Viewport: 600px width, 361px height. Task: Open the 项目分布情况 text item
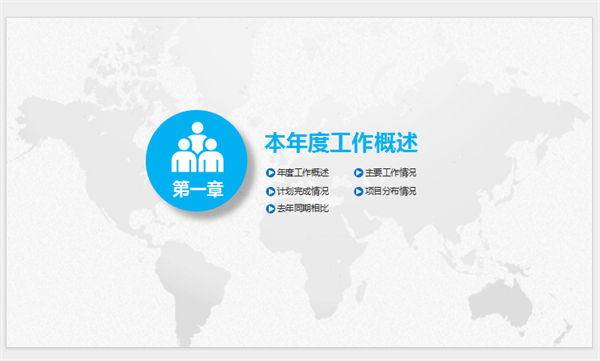[391, 191]
